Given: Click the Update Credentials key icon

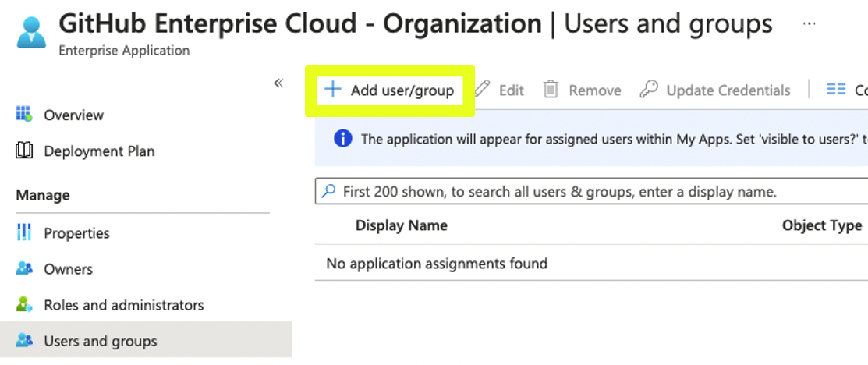Looking at the screenshot, I should pyautogui.click(x=648, y=89).
